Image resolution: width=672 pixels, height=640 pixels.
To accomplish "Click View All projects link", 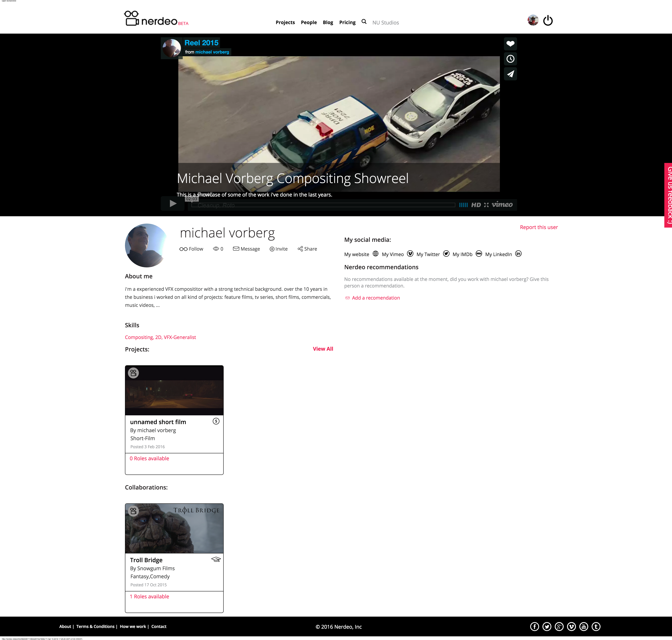I will (322, 349).
